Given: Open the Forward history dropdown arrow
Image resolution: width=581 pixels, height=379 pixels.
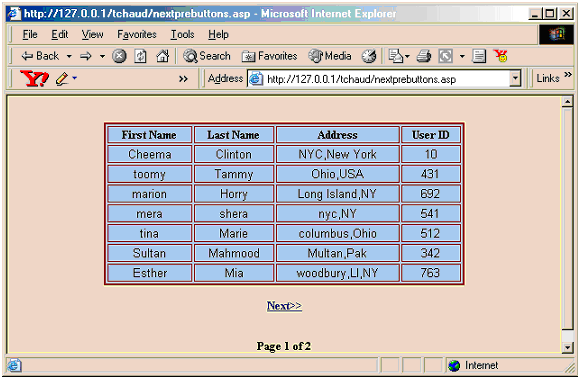Looking at the screenshot, I should click(x=102, y=56).
